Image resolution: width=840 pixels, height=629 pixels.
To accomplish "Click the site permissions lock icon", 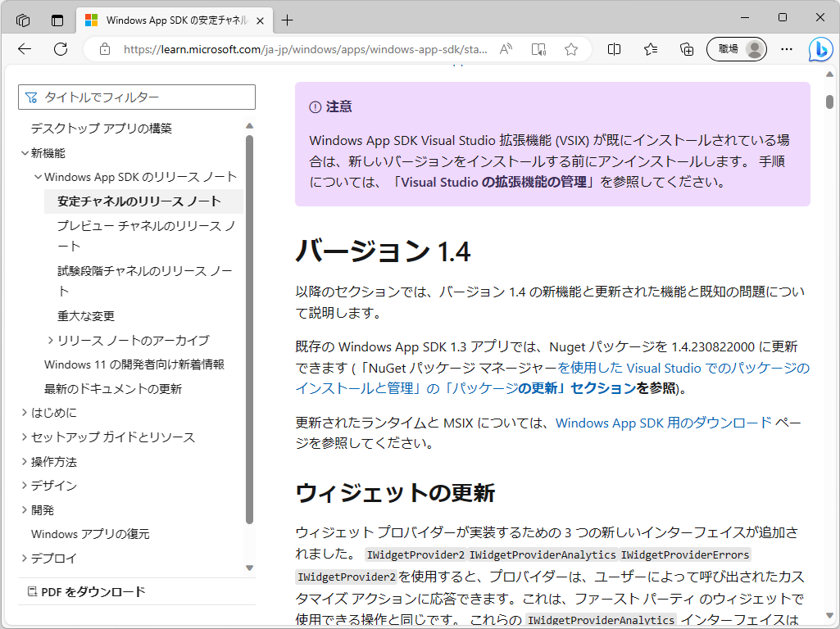I will tap(103, 49).
